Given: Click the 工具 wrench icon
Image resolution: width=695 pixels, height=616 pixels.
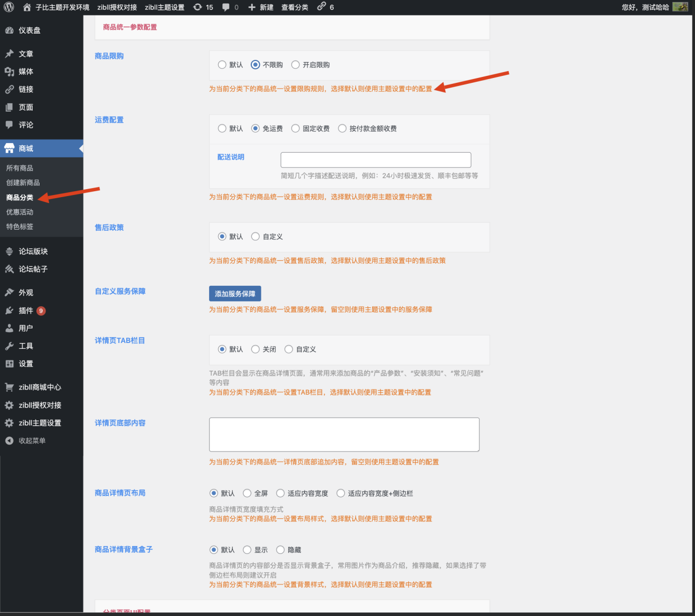Looking at the screenshot, I should (9, 346).
